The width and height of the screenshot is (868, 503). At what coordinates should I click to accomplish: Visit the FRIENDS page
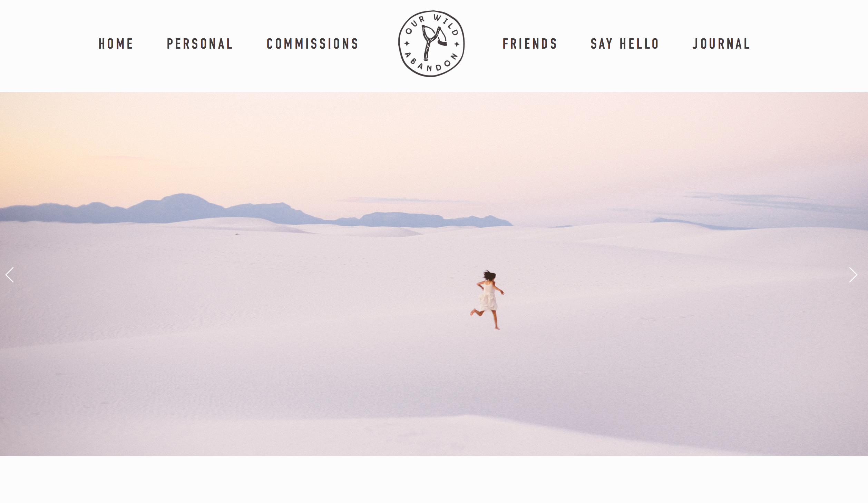coord(530,44)
